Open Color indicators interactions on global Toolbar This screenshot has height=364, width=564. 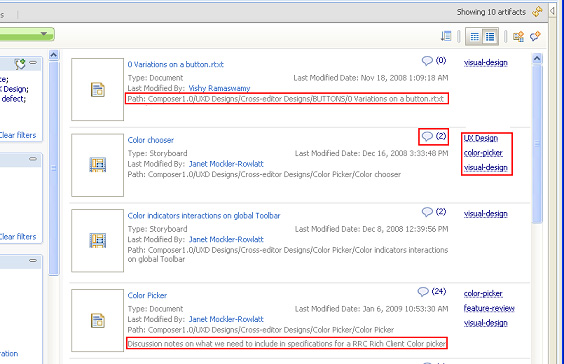[x=204, y=215]
